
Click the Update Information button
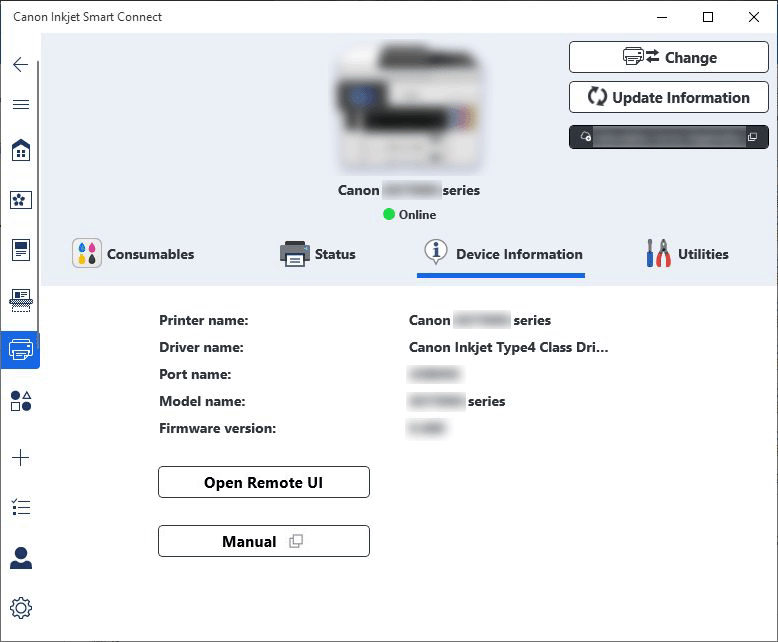668,98
